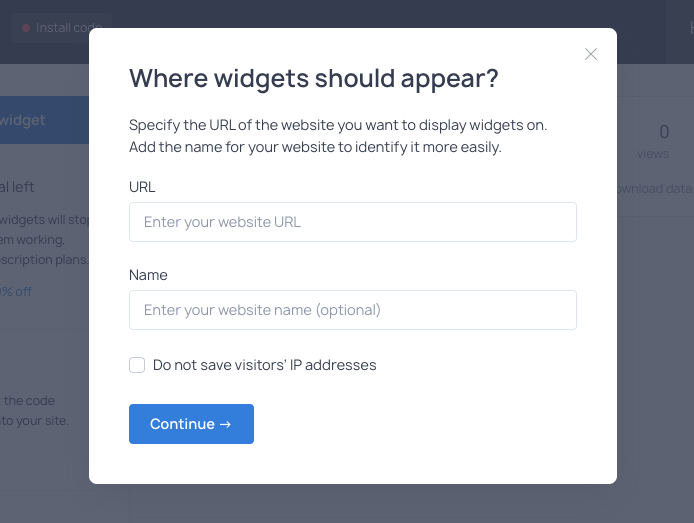Click the 'Do not save visitors' IP addresses' label

click(x=264, y=365)
